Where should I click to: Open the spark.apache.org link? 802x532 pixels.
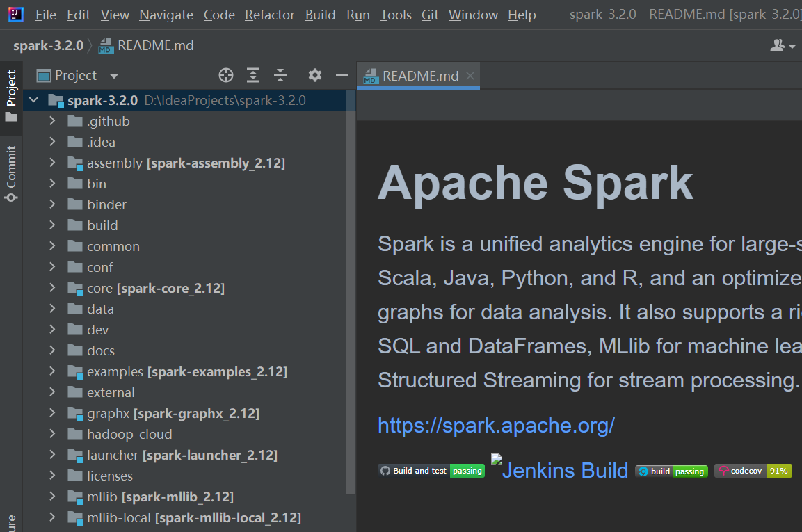click(496, 426)
